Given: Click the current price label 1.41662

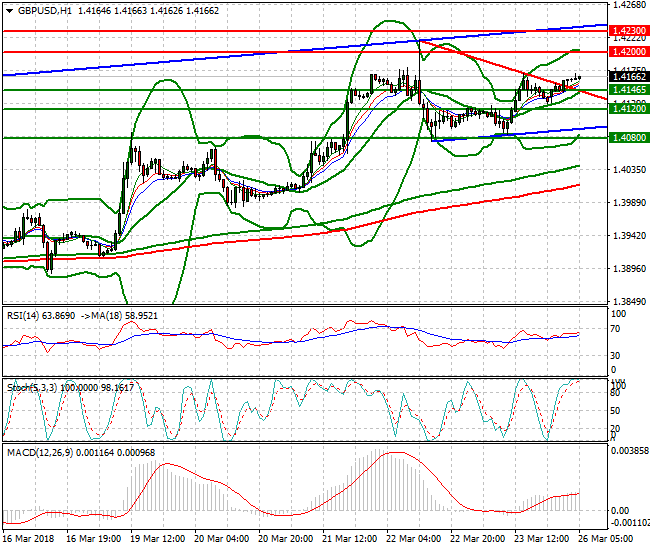Looking at the screenshot, I should (629, 77).
